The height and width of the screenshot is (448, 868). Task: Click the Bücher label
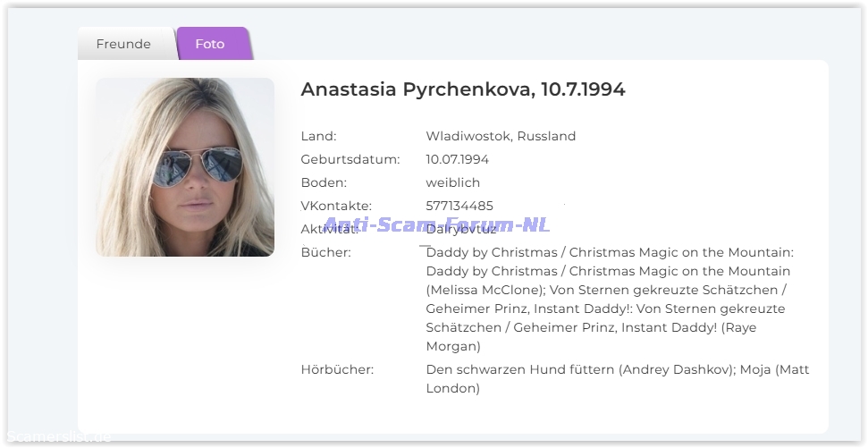pos(325,252)
